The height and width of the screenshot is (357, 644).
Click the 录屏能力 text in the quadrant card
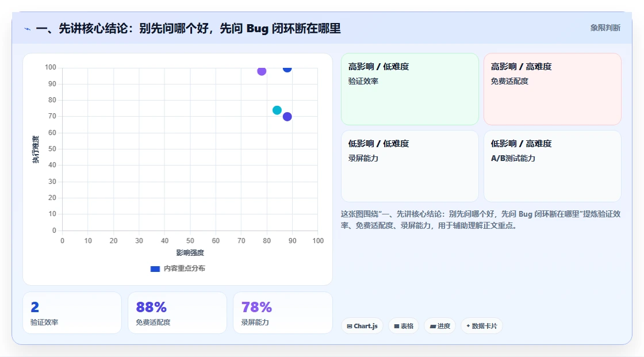(x=363, y=158)
